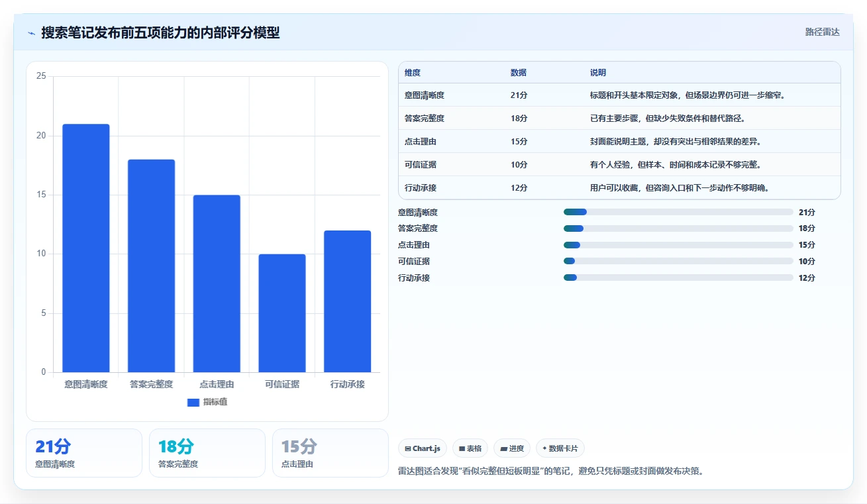The height and width of the screenshot is (504, 867).
Task: Click the 点击理由 progress bar
Action: 678,245
